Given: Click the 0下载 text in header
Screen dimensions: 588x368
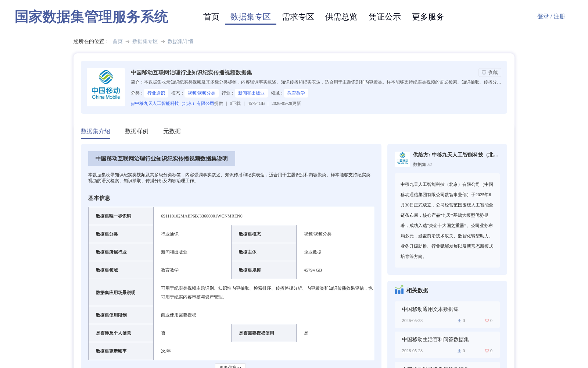Looking at the screenshot, I should [235, 103].
